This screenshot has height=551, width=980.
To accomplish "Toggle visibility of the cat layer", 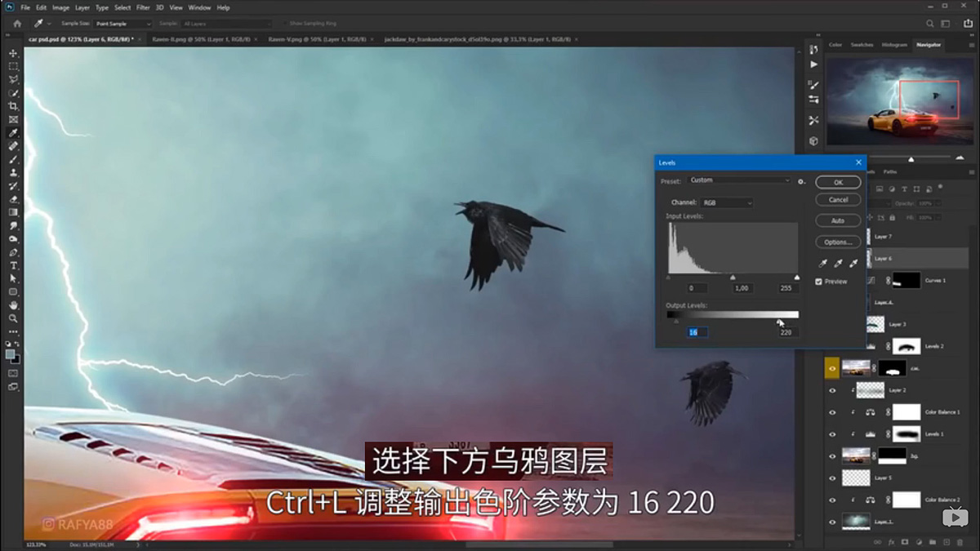I will coord(831,368).
